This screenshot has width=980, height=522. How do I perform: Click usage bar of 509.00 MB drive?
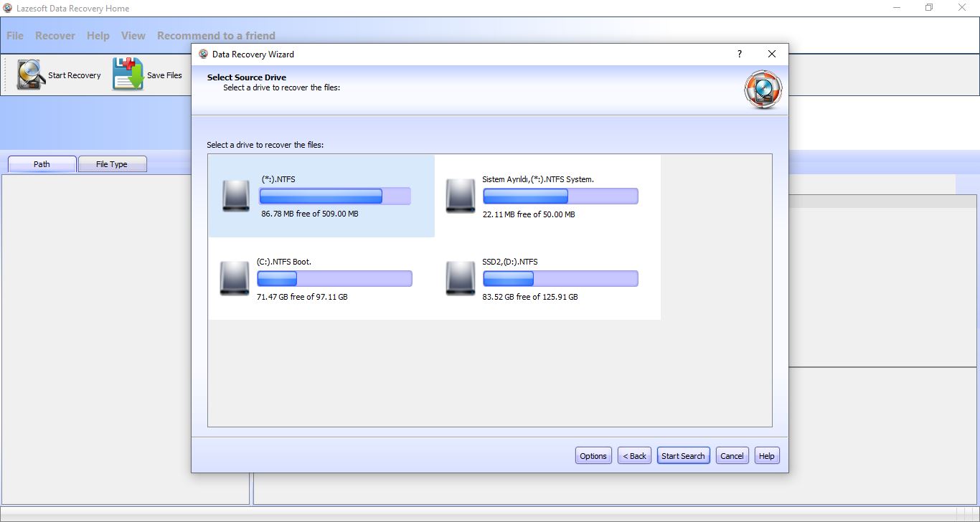(335, 196)
